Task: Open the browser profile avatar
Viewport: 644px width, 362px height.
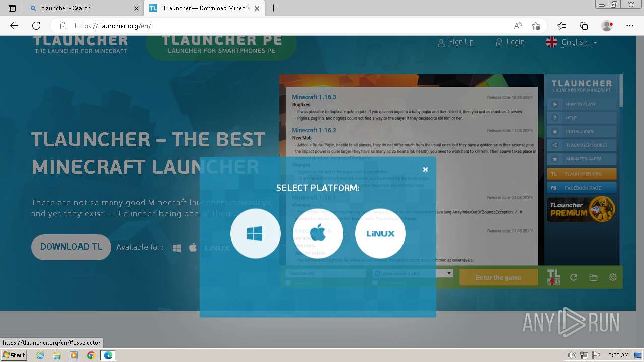Action: pos(607,26)
